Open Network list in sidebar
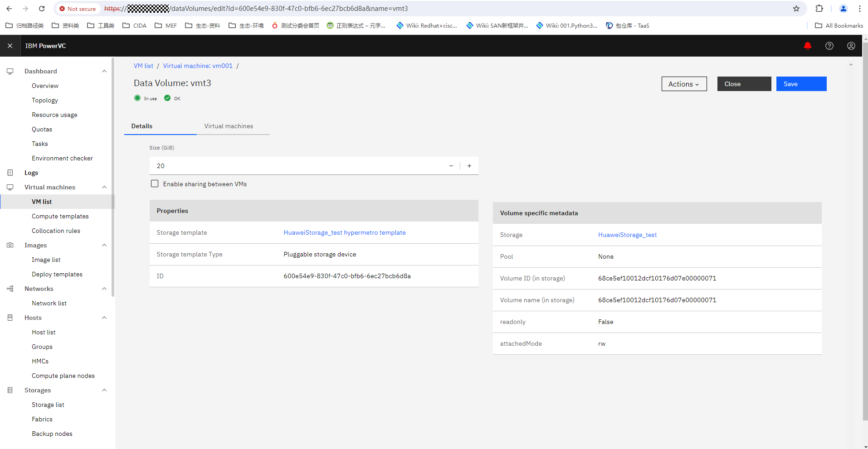The image size is (868, 449). pyautogui.click(x=49, y=303)
